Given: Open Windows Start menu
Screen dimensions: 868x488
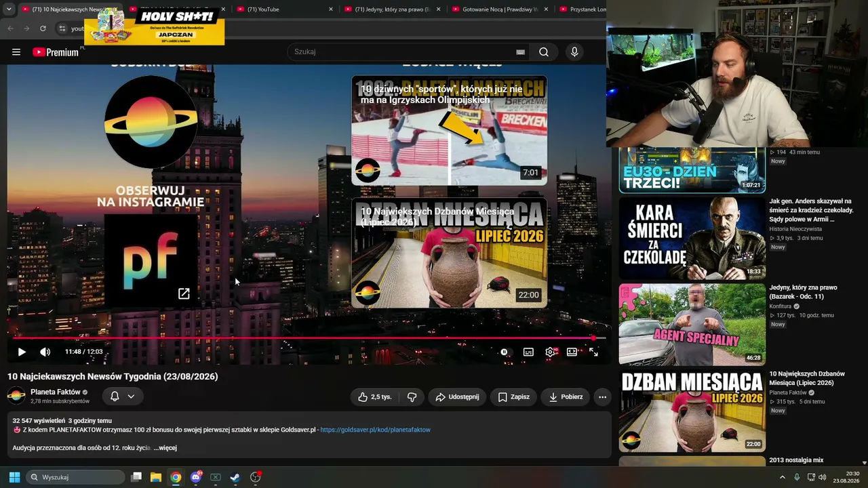Looking at the screenshot, I should [14, 477].
